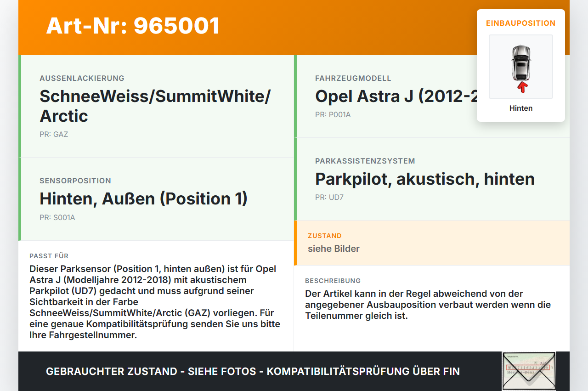Click the PR: UD7 code text
This screenshot has width=588, height=391.
(x=329, y=197)
